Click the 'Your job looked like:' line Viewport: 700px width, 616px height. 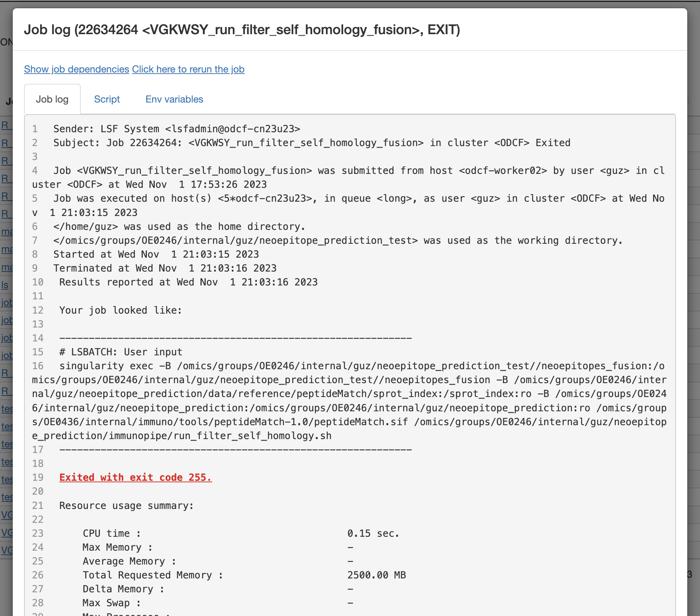(x=121, y=310)
